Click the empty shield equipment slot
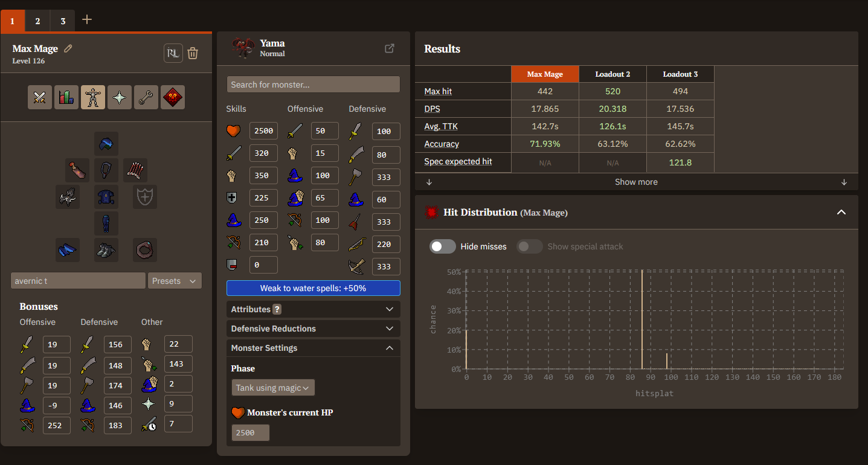 point(145,197)
